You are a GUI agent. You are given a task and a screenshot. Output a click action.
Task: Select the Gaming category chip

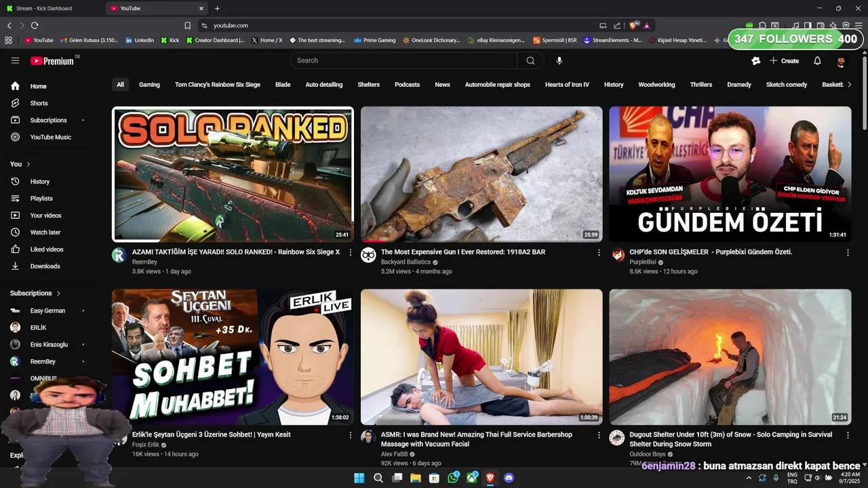pyautogui.click(x=149, y=85)
